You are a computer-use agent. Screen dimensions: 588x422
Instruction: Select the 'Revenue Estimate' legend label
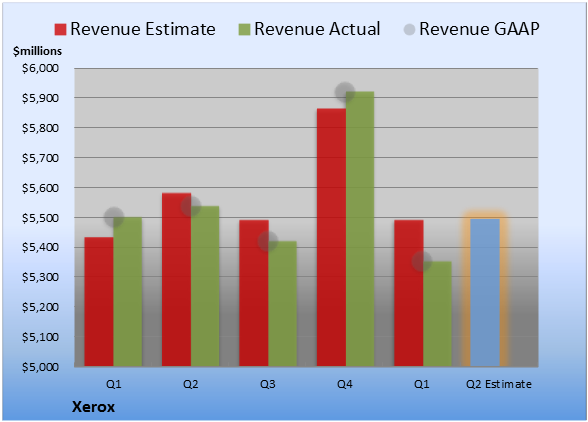click(x=143, y=29)
